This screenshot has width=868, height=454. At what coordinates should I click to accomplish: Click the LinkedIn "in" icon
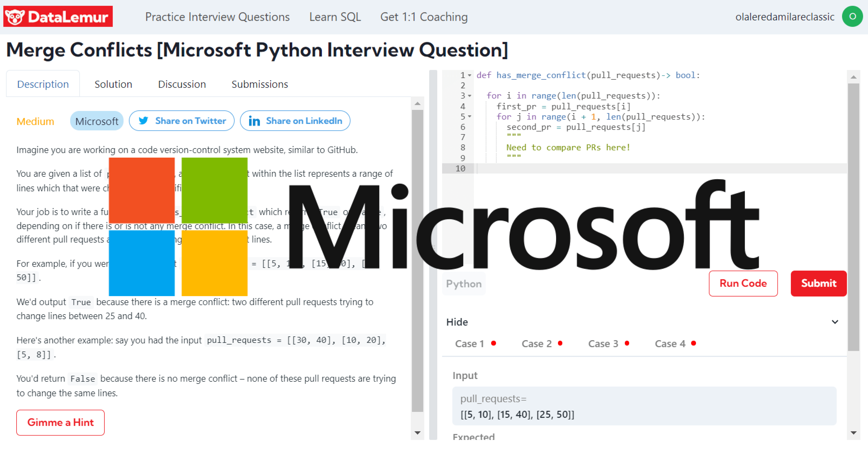pyautogui.click(x=254, y=121)
